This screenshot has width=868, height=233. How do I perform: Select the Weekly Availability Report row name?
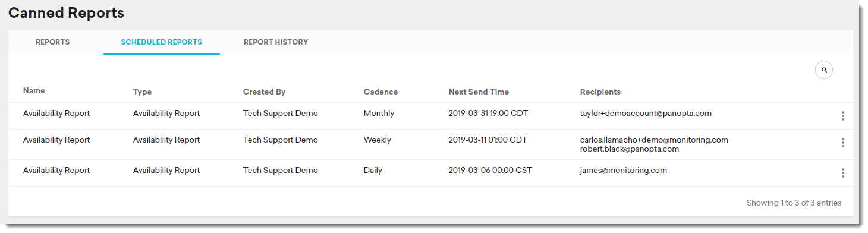coord(56,140)
